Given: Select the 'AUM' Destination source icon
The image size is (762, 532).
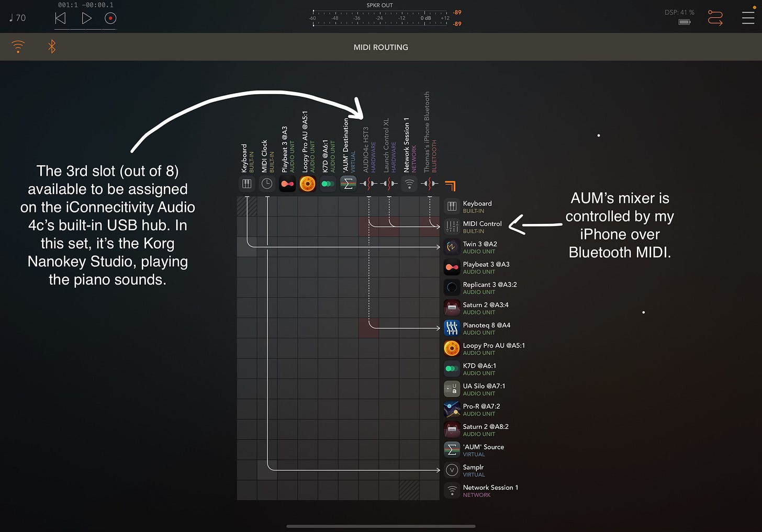Looking at the screenshot, I should 348,184.
